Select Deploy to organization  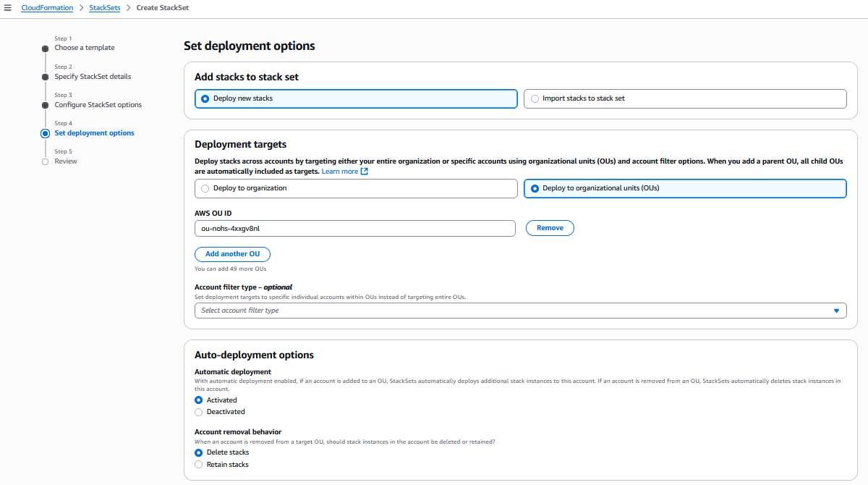pos(205,188)
